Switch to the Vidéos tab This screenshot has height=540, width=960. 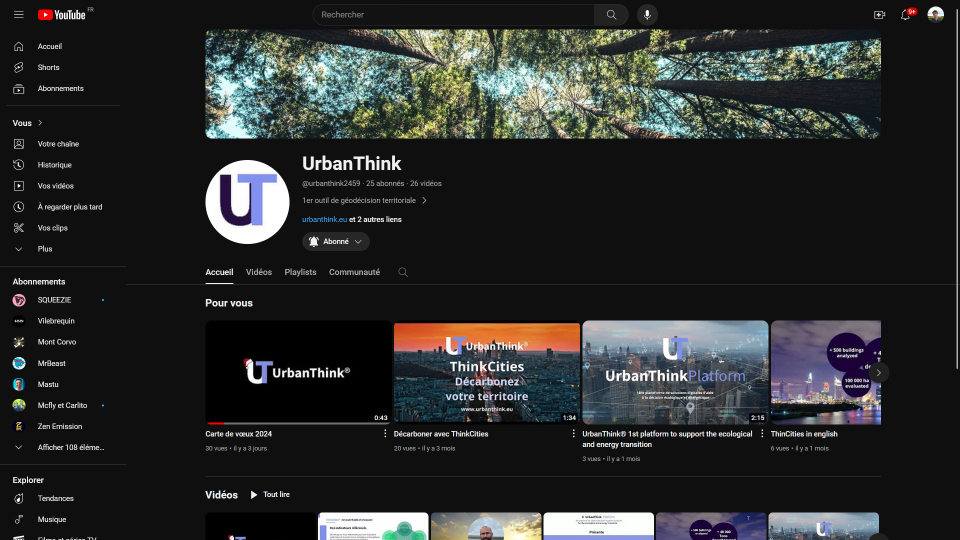(x=258, y=272)
